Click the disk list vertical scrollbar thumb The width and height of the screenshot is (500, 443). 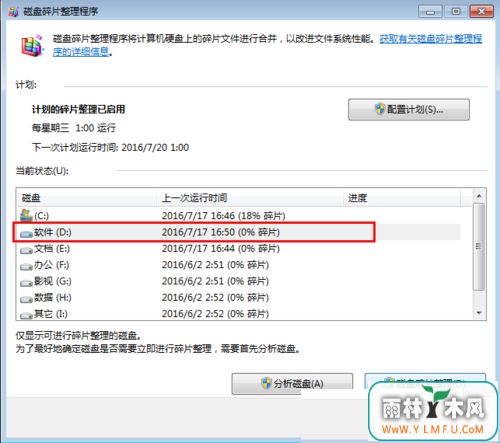(x=479, y=246)
